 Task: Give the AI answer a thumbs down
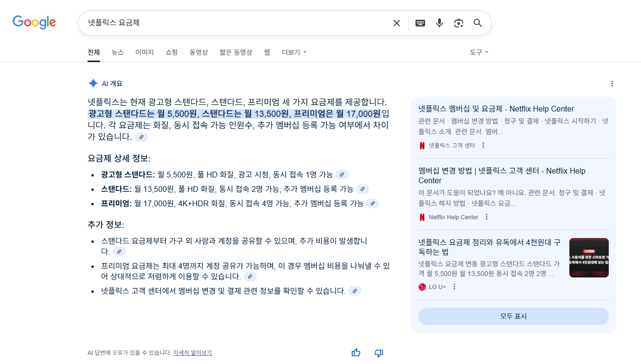point(378,353)
